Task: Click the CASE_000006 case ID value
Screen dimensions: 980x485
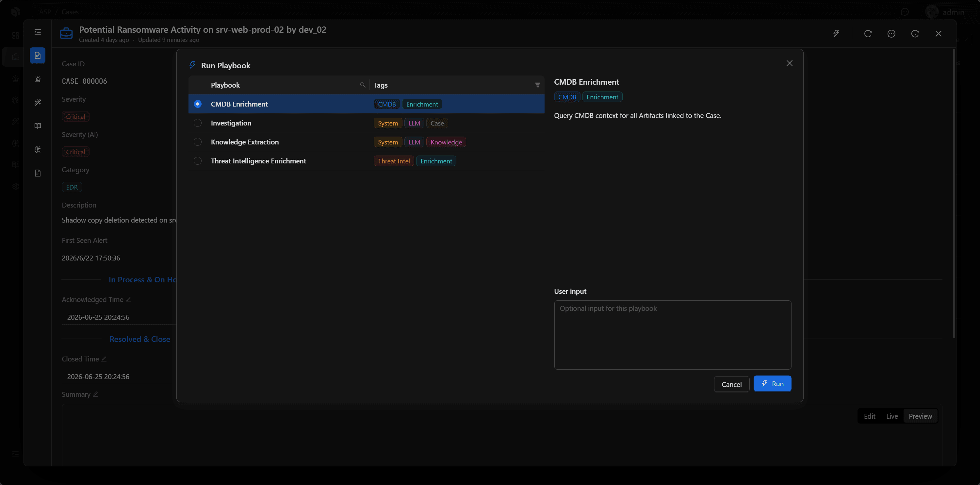Action: (85, 81)
